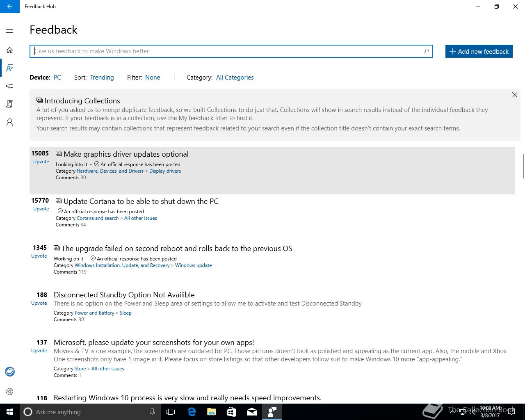The width and height of the screenshot is (525, 420).
Task: Click All other issues under Cortana item
Action: (x=140, y=218)
